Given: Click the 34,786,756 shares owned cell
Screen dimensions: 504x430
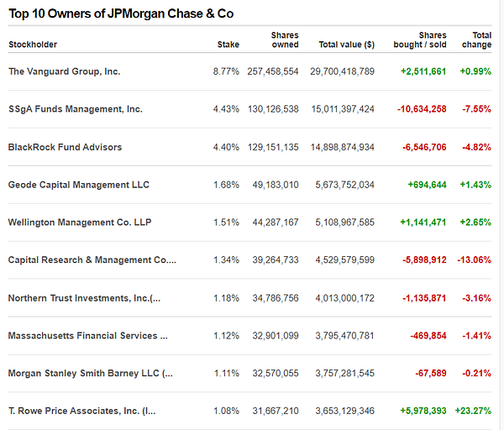Looking at the screenshot, I should tap(276, 298).
